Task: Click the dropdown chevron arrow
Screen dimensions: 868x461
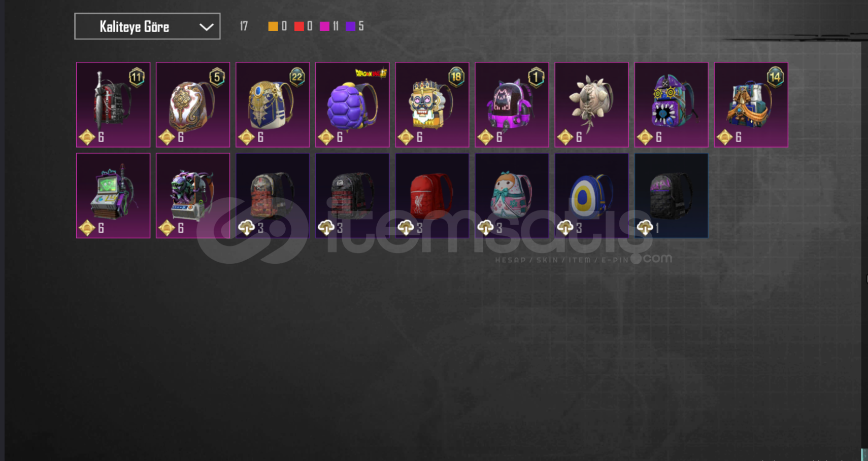Action: (206, 27)
